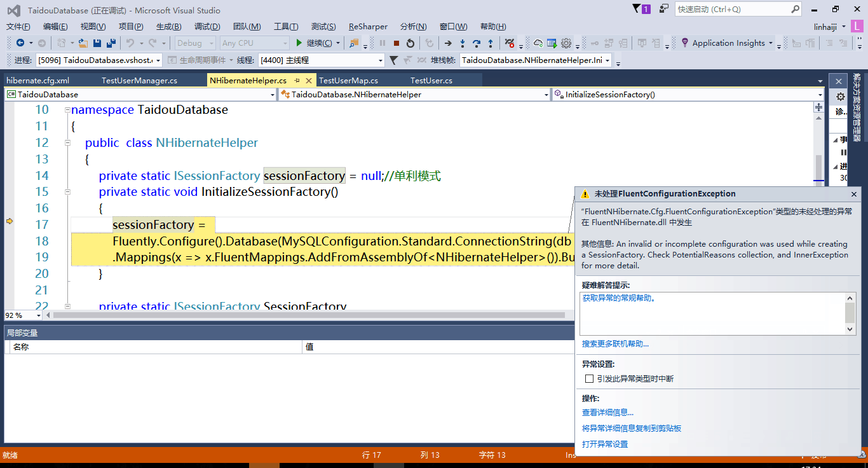This screenshot has height=468, width=868.
Task: Click 'Copy exception details to clipboard' (将异常详细信息复制到剪贴板) link
Action: click(632, 429)
